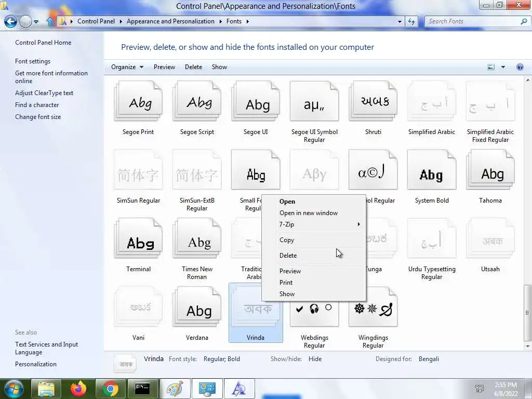Select the Urdu Typesetting Regular font
The width and height of the screenshot is (532, 399).
click(432, 238)
